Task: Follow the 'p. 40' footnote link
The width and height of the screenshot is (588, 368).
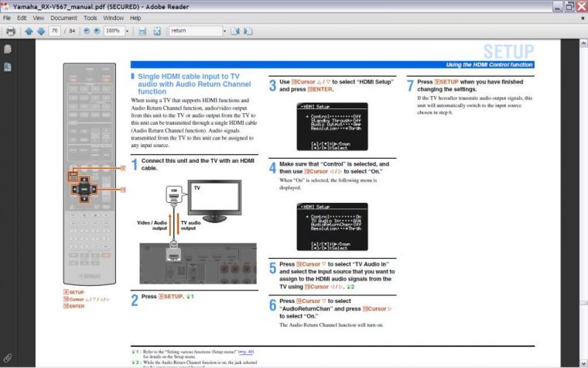Action: pos(246,352)
